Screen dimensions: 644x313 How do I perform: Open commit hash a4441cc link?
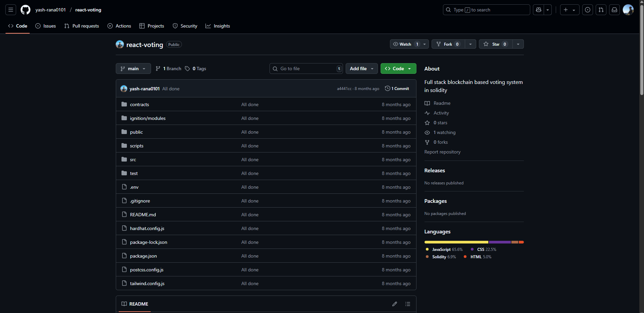[x=344, y=89]
